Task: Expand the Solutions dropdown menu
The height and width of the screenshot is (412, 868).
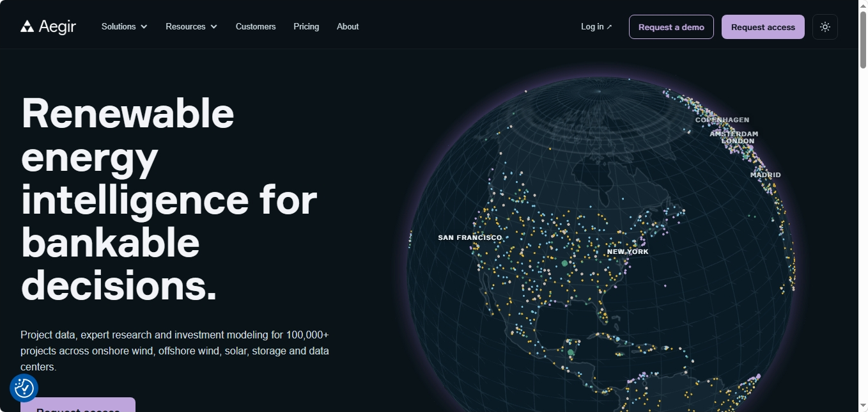Action: click(125, 26)
